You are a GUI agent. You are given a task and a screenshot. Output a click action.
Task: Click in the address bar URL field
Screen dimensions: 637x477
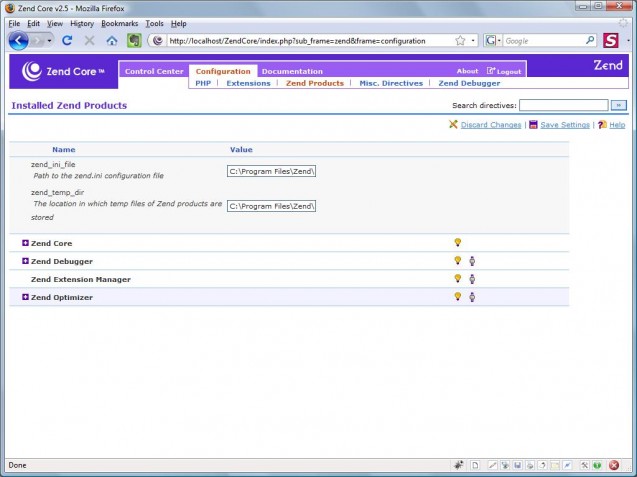[x=309, y=41]
